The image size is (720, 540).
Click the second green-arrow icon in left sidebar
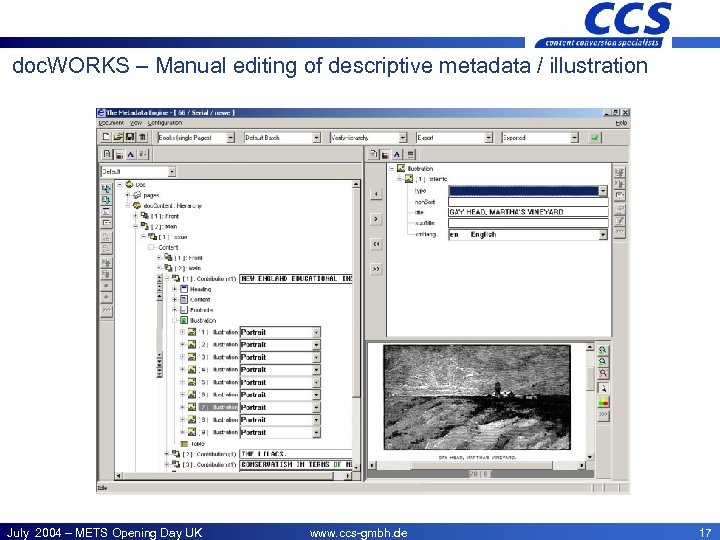(106, 200)
